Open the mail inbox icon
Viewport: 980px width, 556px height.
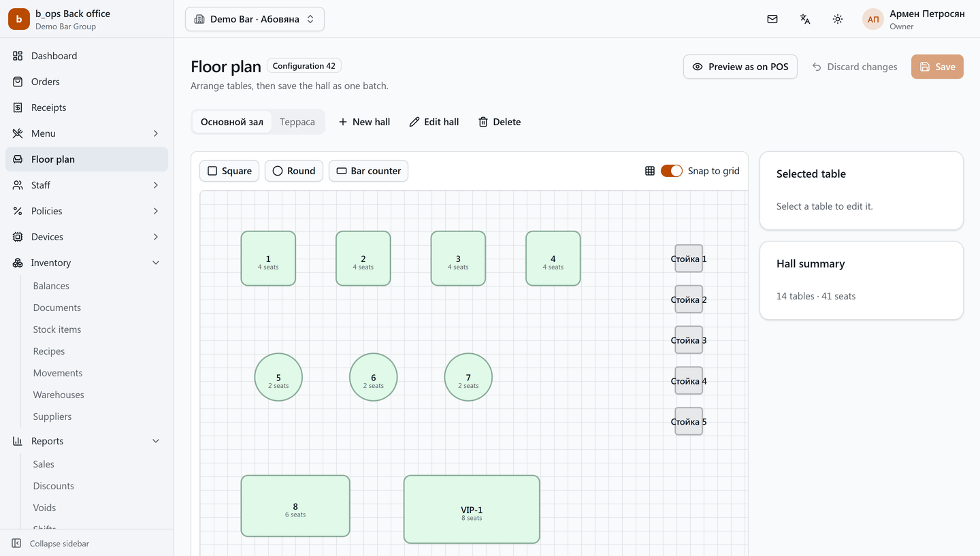[772, 19]
